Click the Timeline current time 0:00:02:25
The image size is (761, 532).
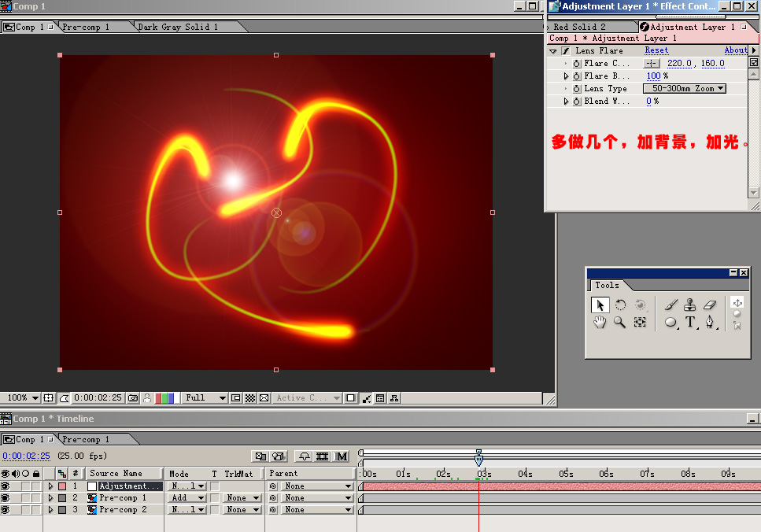tap(26, 456)
